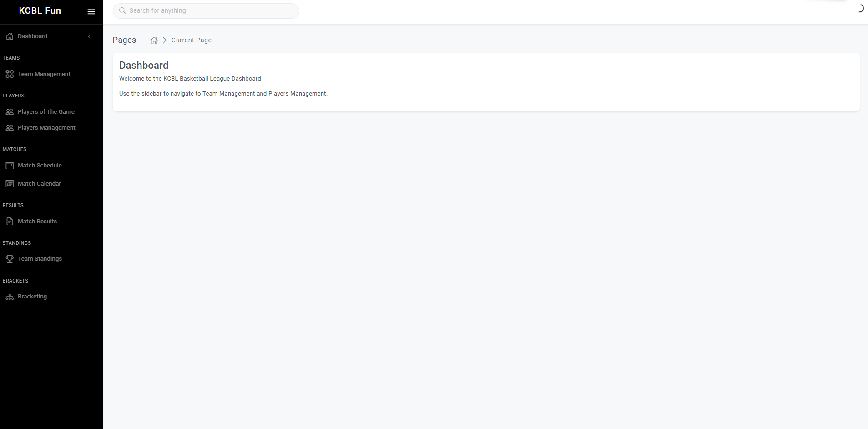Open Team Management from sidebar
Screen dimensions: 868x429
(x=44, y=74)
